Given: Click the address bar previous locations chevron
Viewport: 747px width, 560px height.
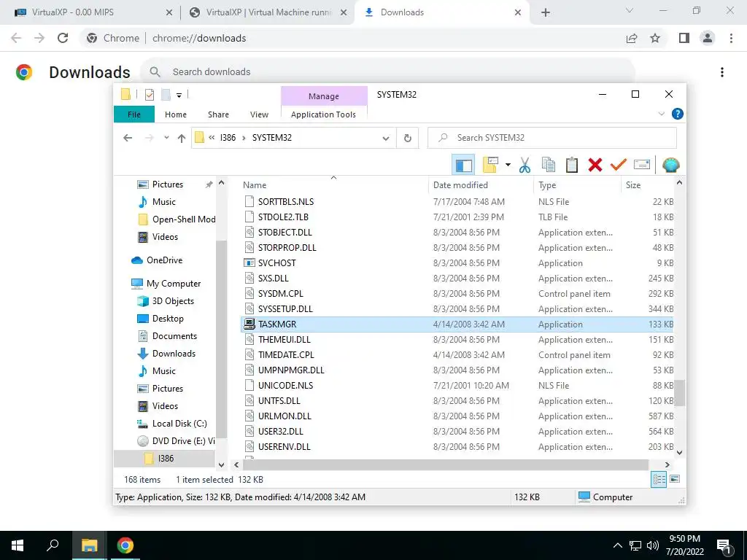Looking at the screenshot, I should point(212,138).
